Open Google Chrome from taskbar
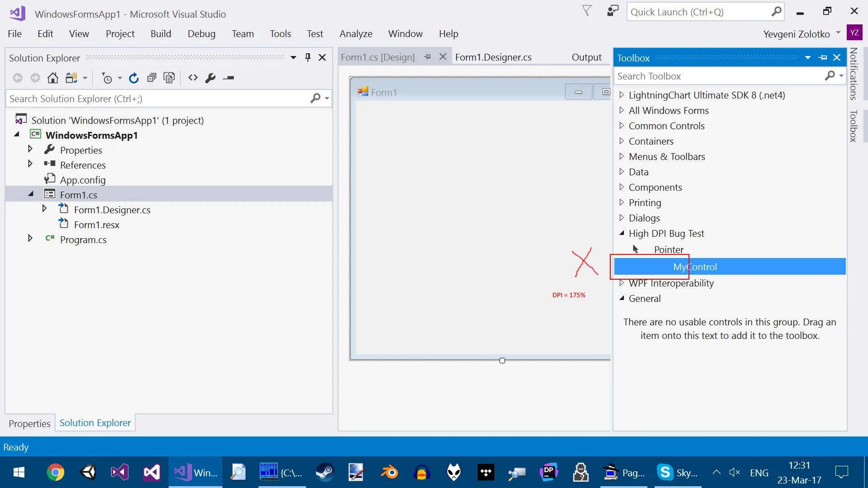The width and height of the screenshot is (868, 488). (x=55, y=473)
